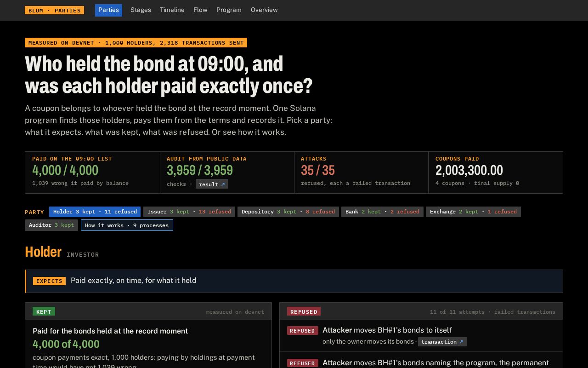Screen dimensions: 588x368
Task: Select the Program tab
Action: tap(229, 10)
